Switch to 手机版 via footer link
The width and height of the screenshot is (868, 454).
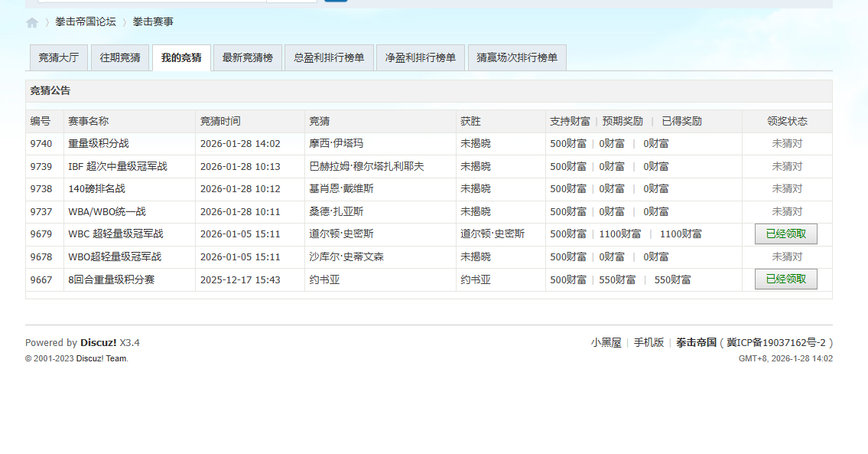coord(648,342)
